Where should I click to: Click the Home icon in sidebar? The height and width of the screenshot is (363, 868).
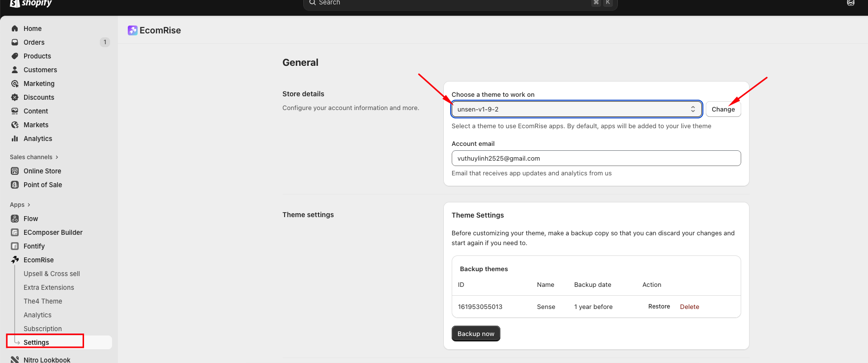[x=15, y=28]
